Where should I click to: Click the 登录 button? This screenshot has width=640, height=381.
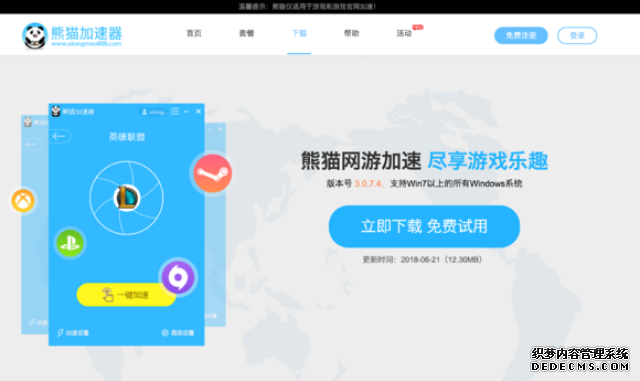pos(577,36)
